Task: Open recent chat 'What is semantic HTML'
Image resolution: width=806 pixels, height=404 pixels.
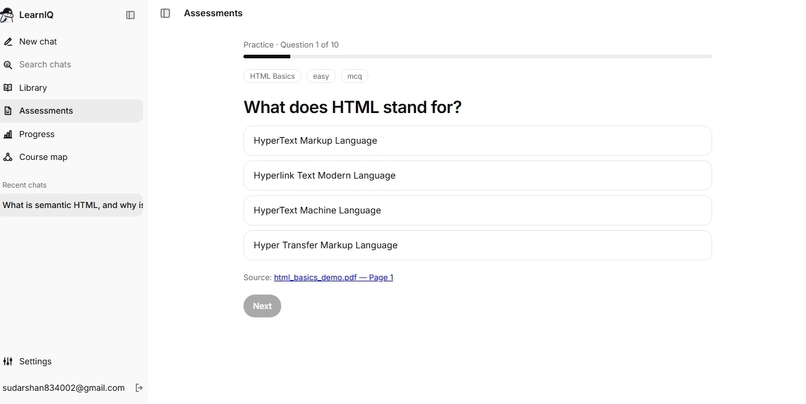Action: click(x=71, y=205)
